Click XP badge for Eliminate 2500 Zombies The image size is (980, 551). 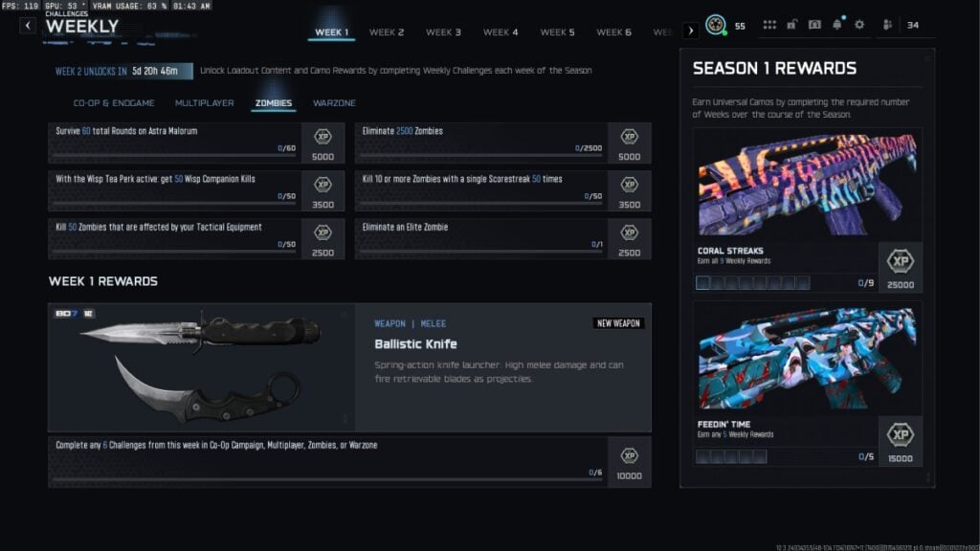click(629, 137)
